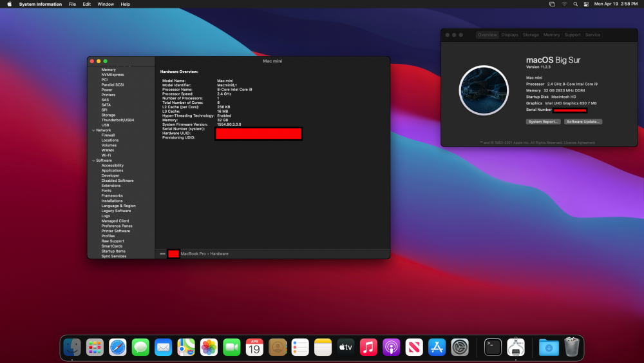Click the macOS Big Sur artwork thumbnail
644x363 pixels.
click(484, 90)
